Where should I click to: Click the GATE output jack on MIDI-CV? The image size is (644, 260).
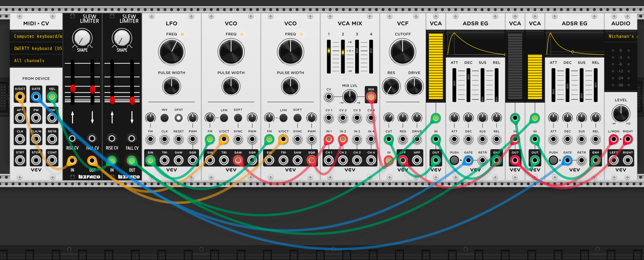[36, 96]
